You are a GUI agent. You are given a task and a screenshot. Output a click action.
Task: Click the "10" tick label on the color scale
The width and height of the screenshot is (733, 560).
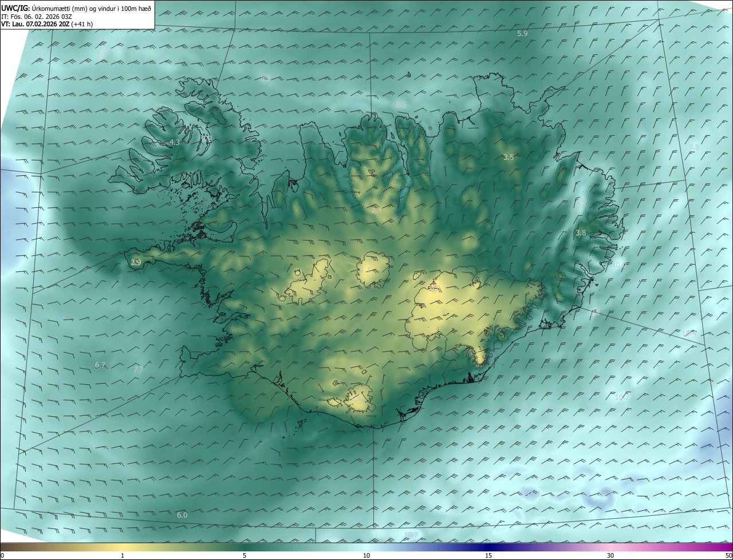pyautogui.click(x=366, y=555)
